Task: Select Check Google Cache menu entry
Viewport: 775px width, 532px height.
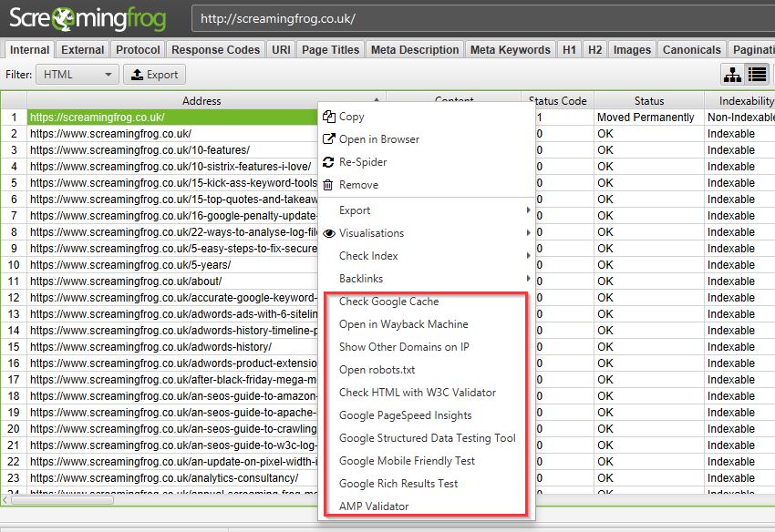Action: [x=388, y=302]
